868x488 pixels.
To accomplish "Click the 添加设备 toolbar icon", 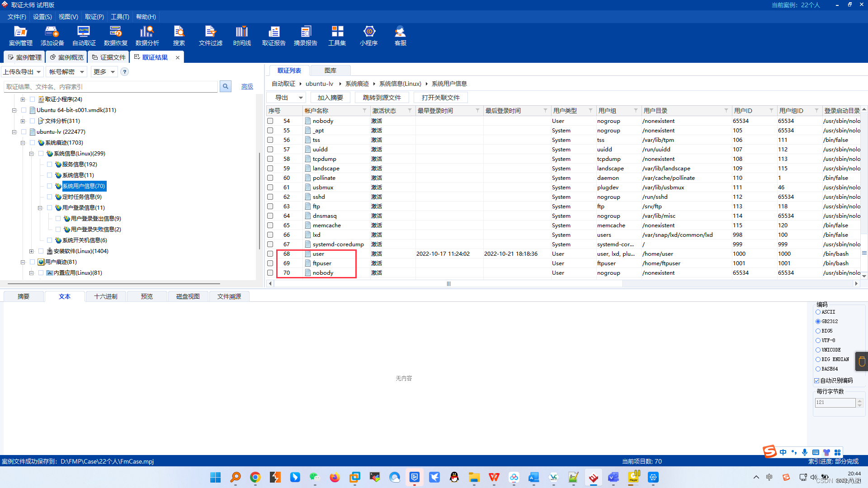I will coord(52,36).
